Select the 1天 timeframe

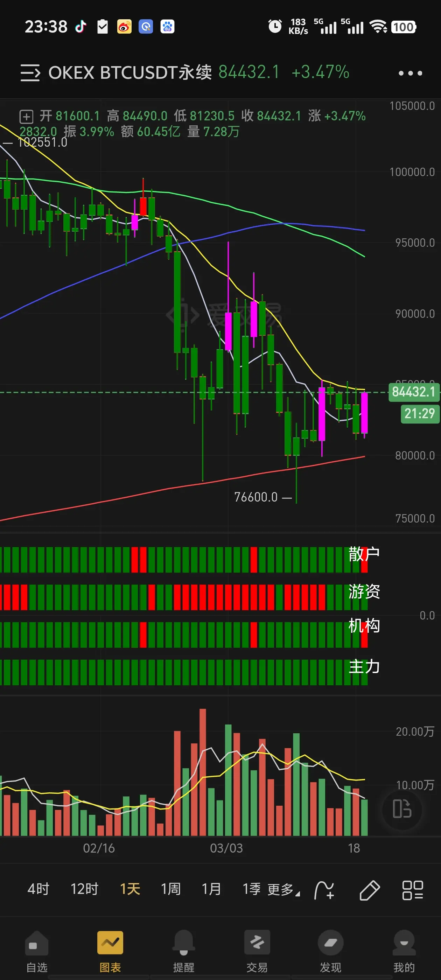pyautogui.click(x=130, y=889)
